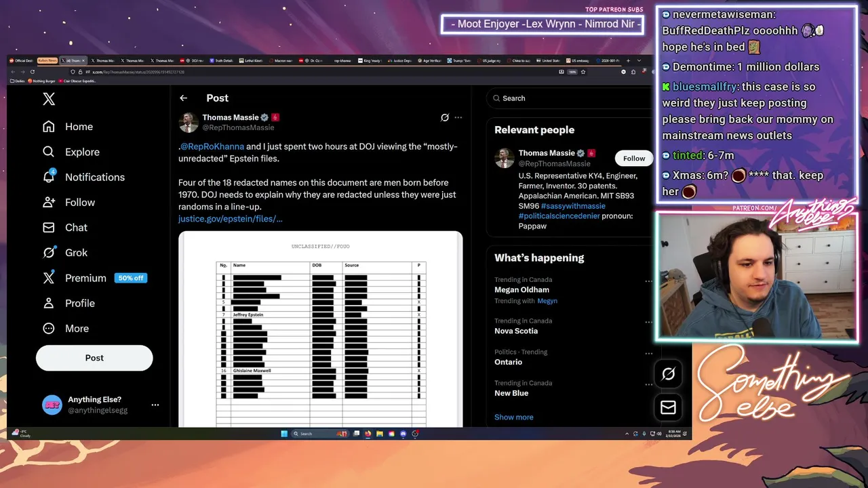Open the X logo home icon
The height and width of the screenshot is (488, 868).
pyautogui.click(x=49, y=99)
